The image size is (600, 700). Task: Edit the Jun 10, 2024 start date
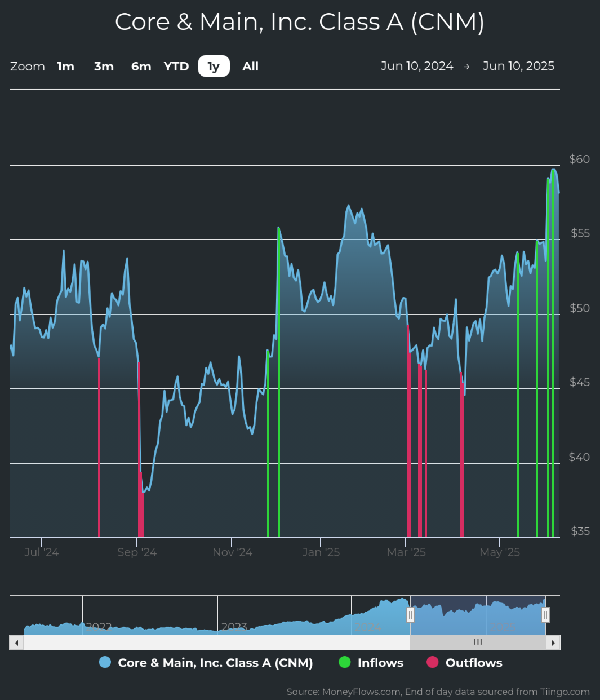point(417,66)
